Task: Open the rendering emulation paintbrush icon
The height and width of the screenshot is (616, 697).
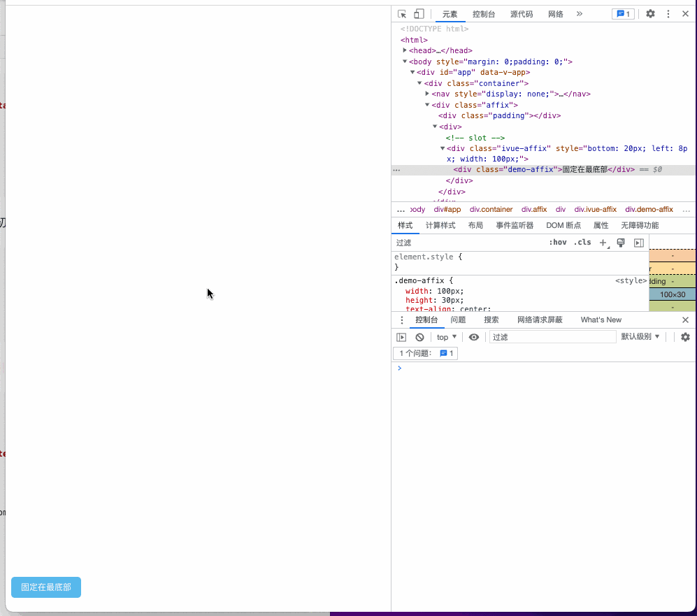Action: click(x=621, y=243)
